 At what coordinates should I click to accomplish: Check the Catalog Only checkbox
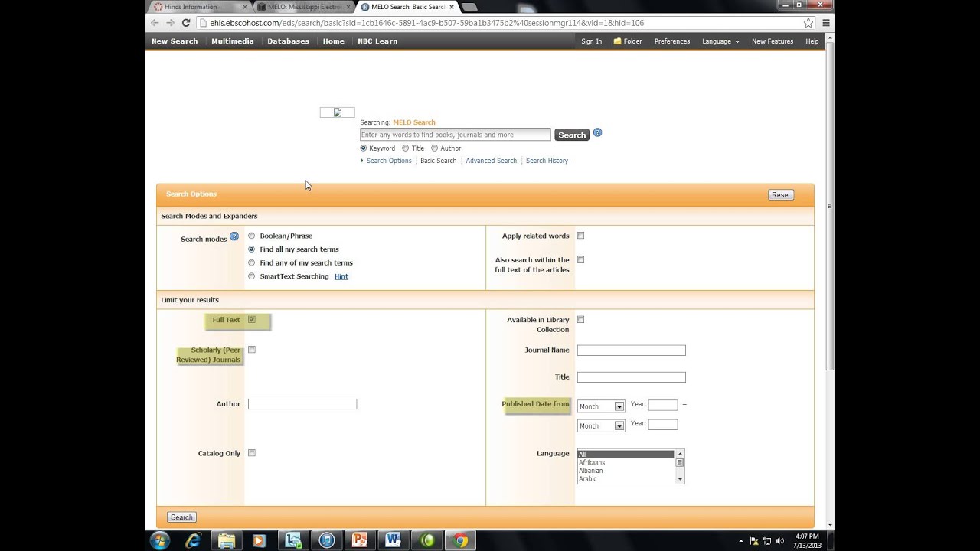pos(251,453)
